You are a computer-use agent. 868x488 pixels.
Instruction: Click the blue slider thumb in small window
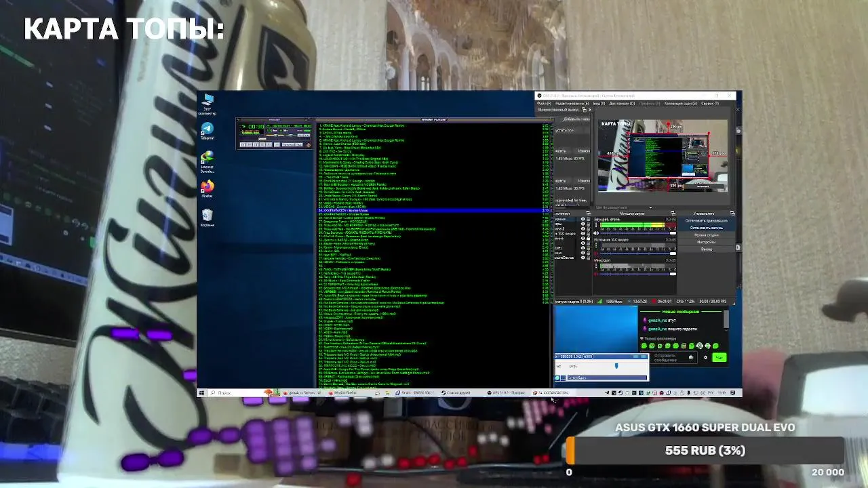pyautogui.click(x=616, y=366)
